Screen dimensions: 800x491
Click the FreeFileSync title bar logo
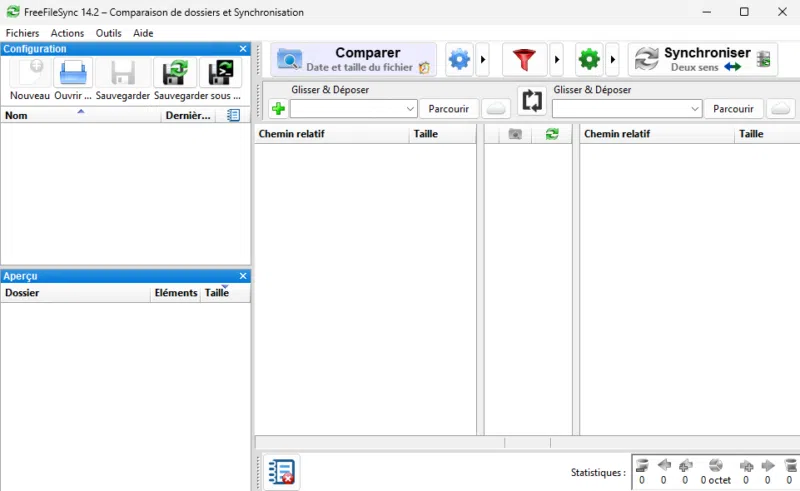click(13, 12)
